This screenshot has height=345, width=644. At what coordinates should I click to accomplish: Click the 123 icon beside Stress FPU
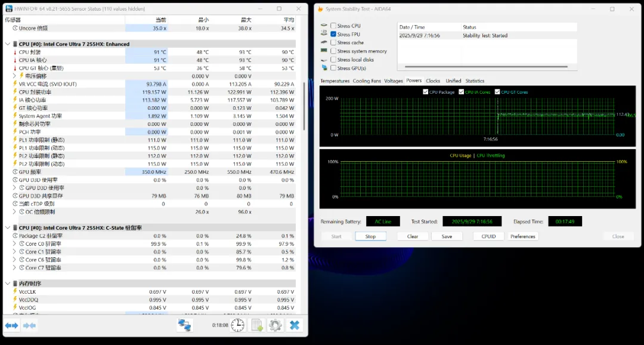click(x=324, y=33)
